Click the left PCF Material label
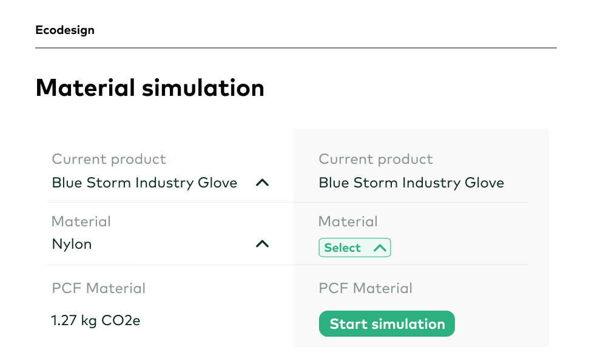Image resolution: width=592 pixels, height=364 pixels. 98,288
